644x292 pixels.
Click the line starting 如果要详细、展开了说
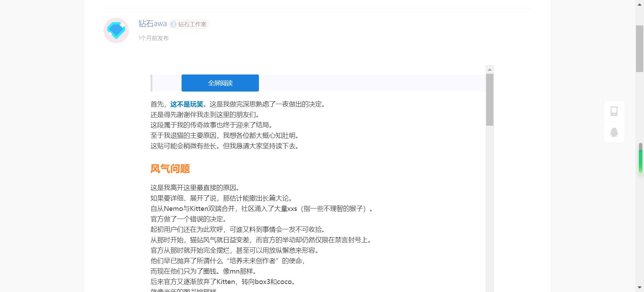click(x=222, y=198)
